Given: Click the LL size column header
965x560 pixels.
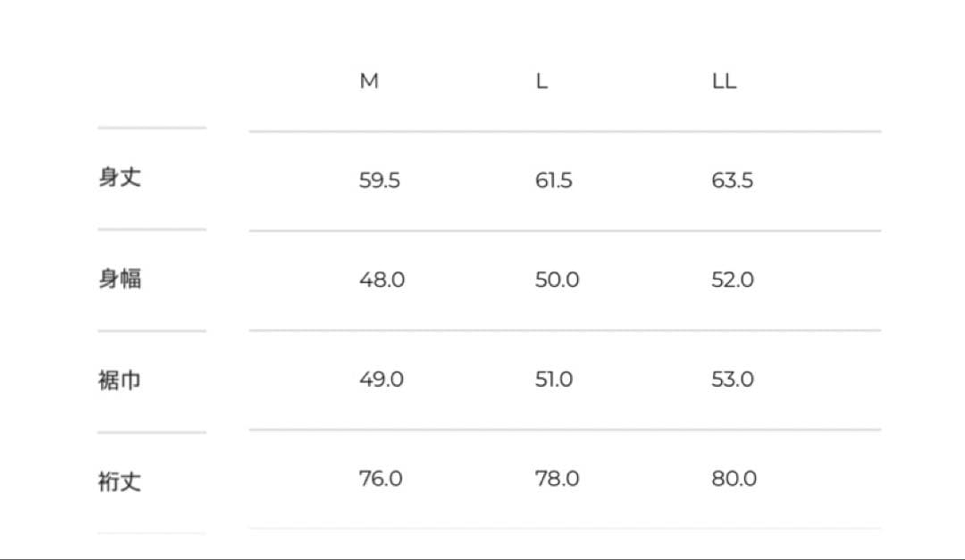Looking at the screenshot, I should pyautogui.click(x=724, y=81).
